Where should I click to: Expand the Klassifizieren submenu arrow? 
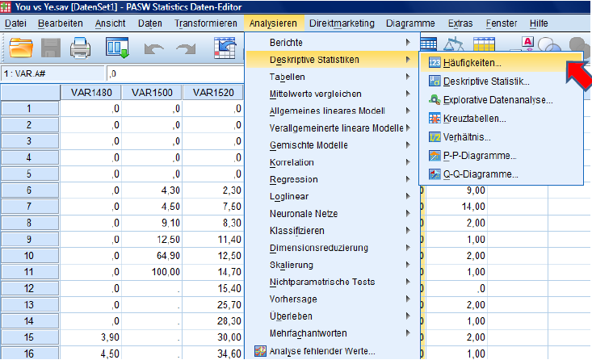pos(408,231)
